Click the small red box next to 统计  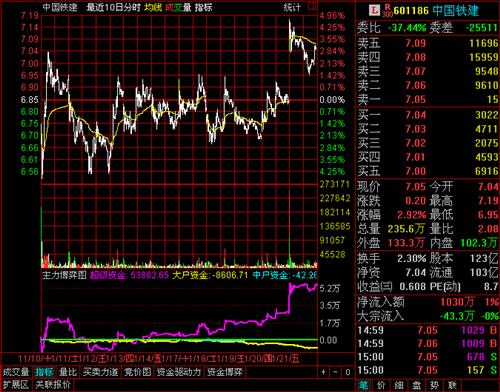click(312, 7)
